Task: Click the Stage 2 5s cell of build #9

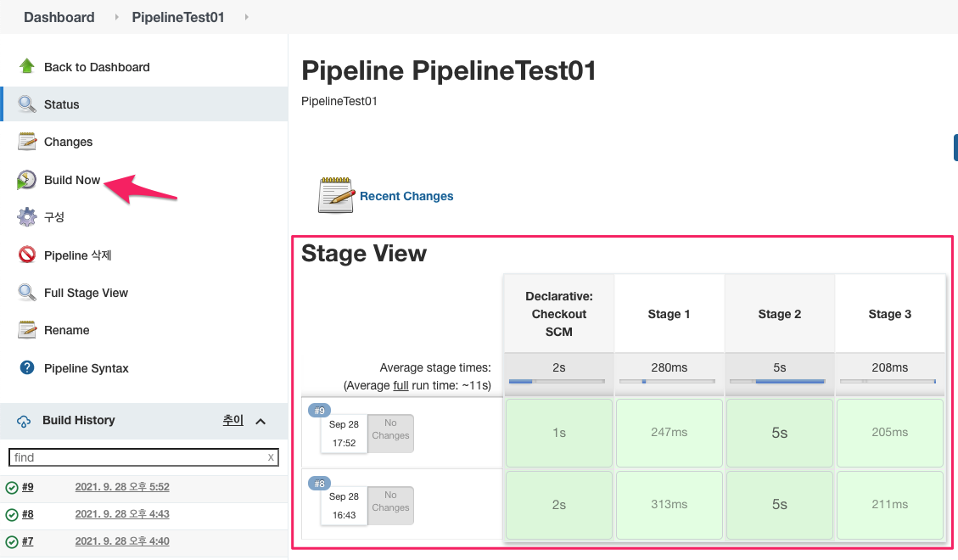Action: 779,433
